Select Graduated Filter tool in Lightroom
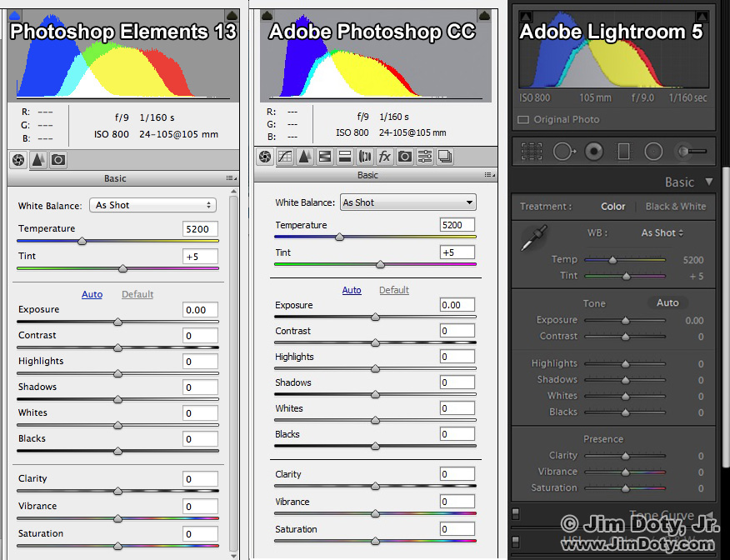The height and width of the screenshot is (560, 730). pyautogui.click(x=624, y=152)
